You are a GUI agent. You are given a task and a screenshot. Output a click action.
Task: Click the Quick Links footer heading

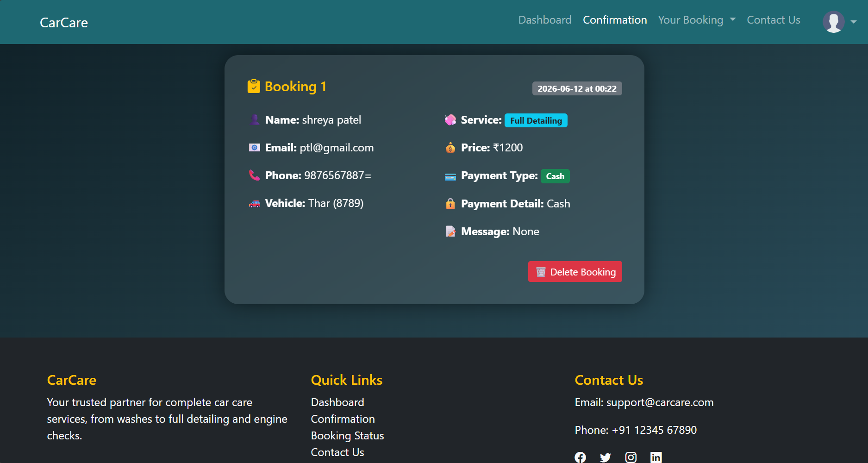pos(347,380)
